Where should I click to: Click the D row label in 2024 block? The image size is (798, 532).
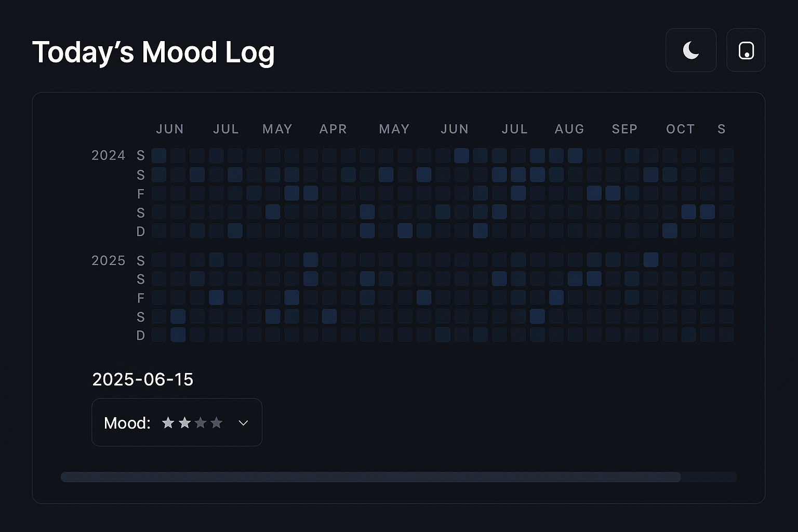[141, 231]
